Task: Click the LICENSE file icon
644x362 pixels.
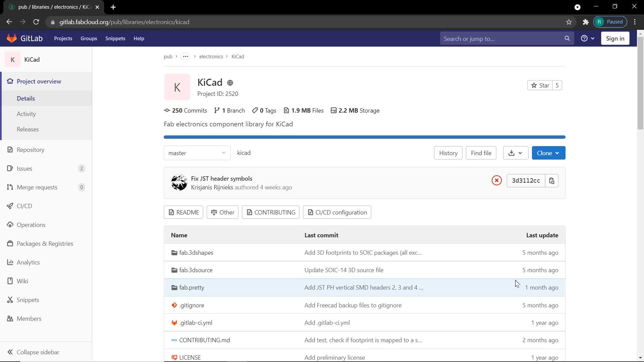Action: (174, 358)
